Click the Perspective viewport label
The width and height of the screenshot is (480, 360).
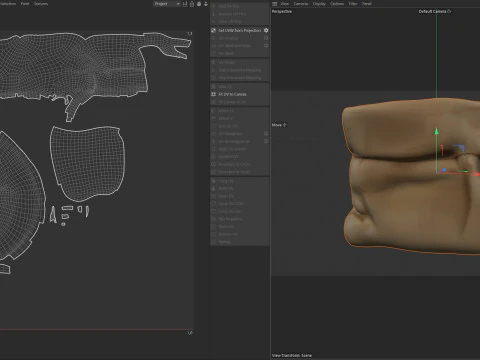(282, 11)
